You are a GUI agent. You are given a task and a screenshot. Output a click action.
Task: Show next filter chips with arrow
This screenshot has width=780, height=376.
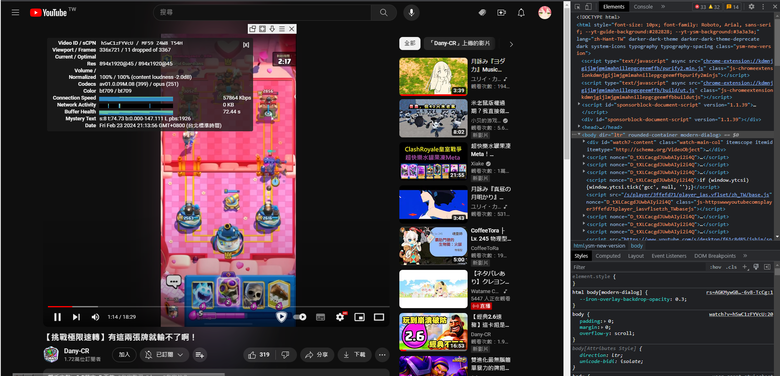pos(511,44)
